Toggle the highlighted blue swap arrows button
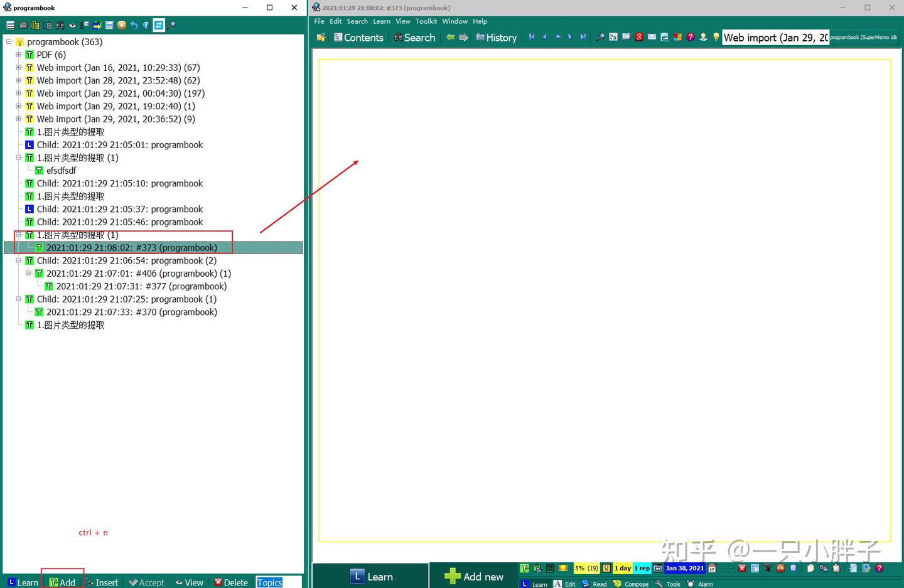This screenshot has height=588, width=904. [158, 25]
